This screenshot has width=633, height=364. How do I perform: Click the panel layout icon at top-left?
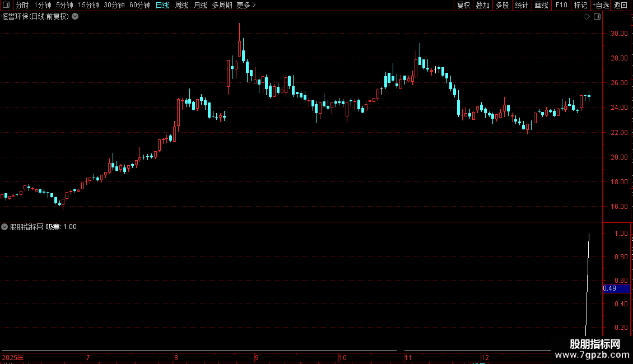point(6,5)
